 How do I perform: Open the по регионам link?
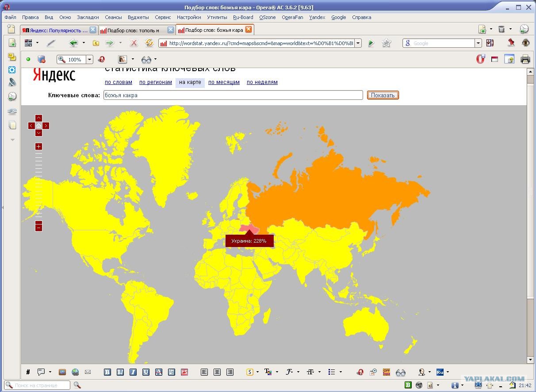pyautogui.click(x=156, y=82)
